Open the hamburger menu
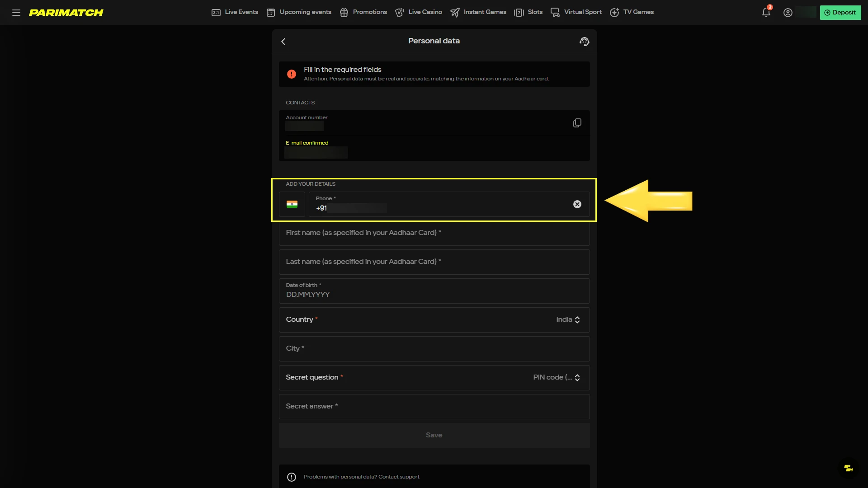868x488 pixels. (x=16, y=13)
